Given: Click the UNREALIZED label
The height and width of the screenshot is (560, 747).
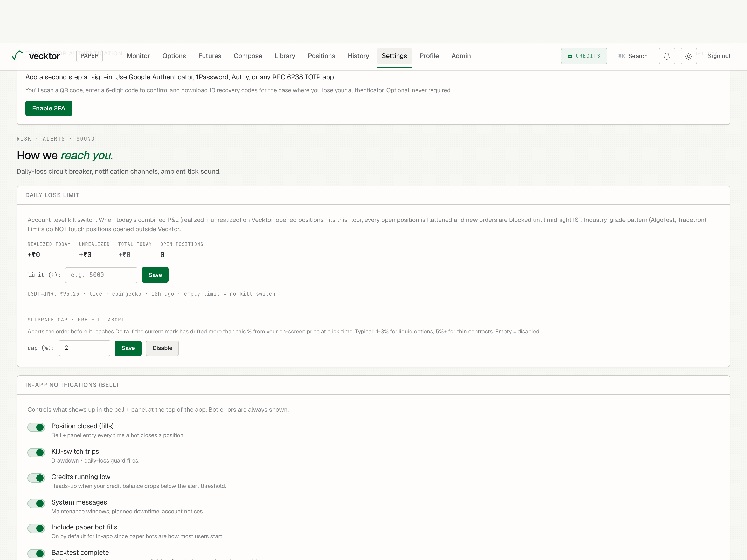Looking at the screenshot, I should 94,244.
